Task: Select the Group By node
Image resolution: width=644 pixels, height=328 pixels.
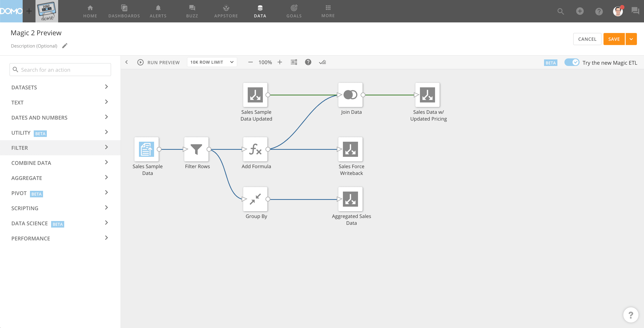Action: point(255,199)
